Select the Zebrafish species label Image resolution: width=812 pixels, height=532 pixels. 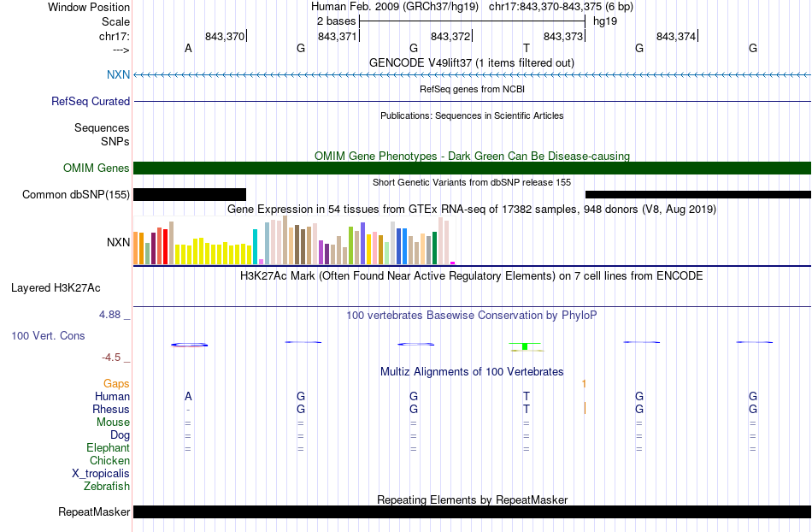(x=107, y=487)
